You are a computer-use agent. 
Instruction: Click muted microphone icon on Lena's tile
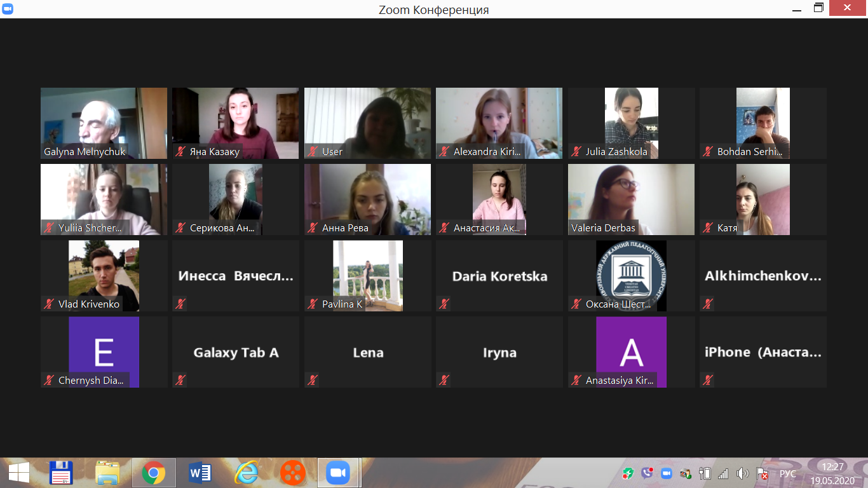(312, 380)
